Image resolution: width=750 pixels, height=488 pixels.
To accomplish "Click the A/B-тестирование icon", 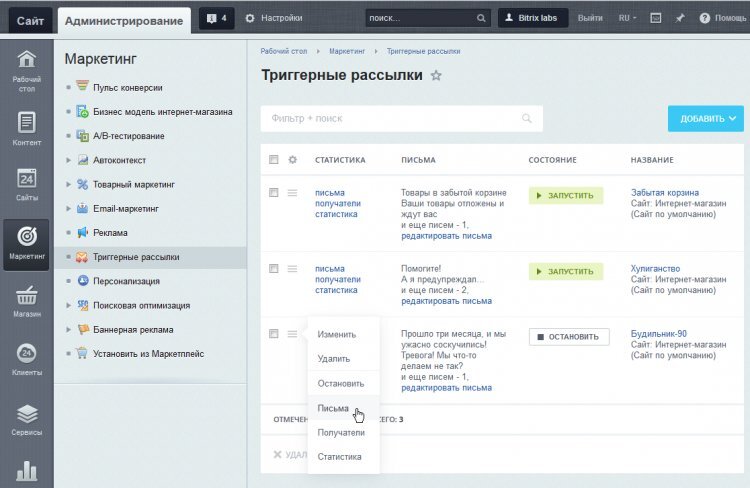I will tap(82, 135).
